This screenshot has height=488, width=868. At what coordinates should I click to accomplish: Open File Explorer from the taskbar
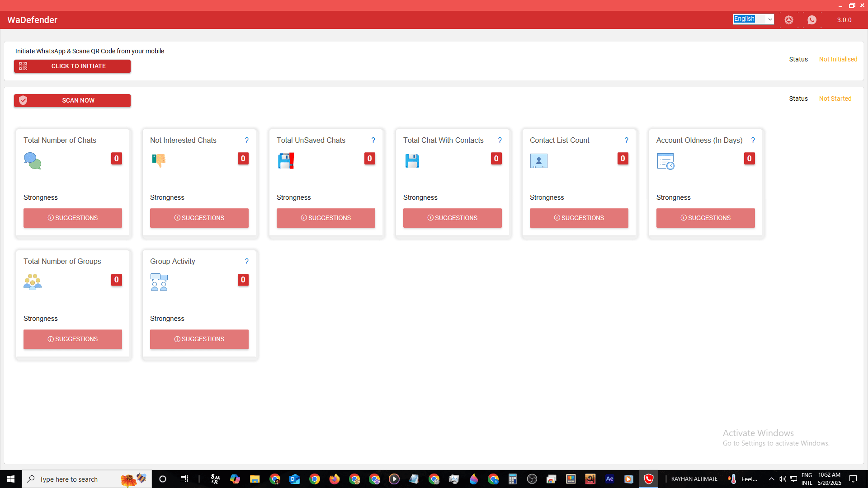(255, 479)
